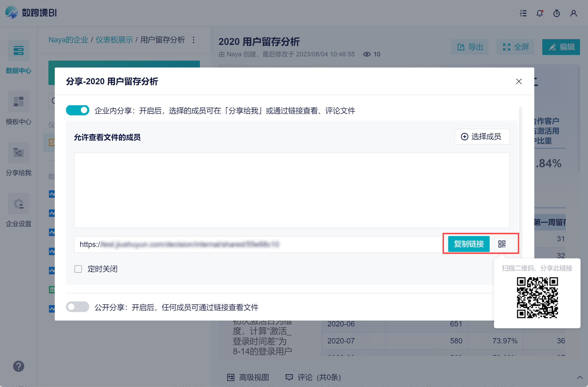
Task: Turn off the 企业内分享 toggle
Action: (78, 110)
